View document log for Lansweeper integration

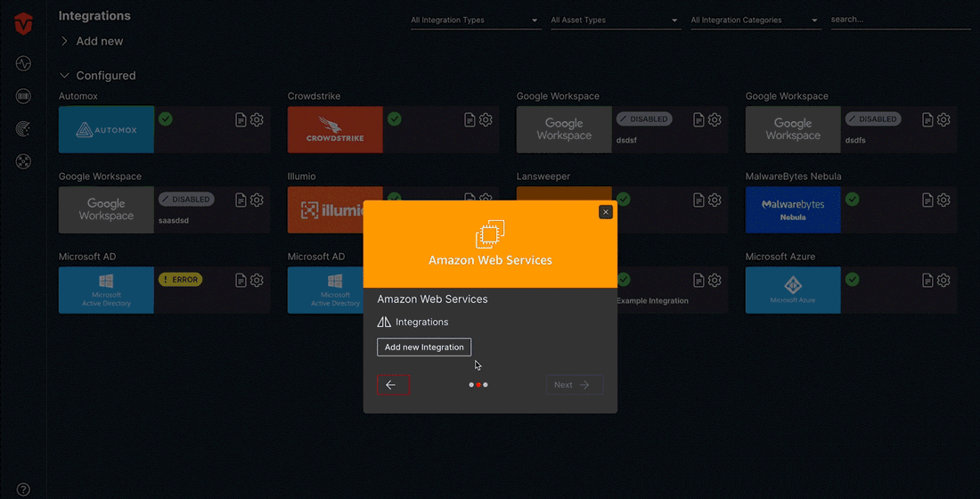[x=698, y=200]
